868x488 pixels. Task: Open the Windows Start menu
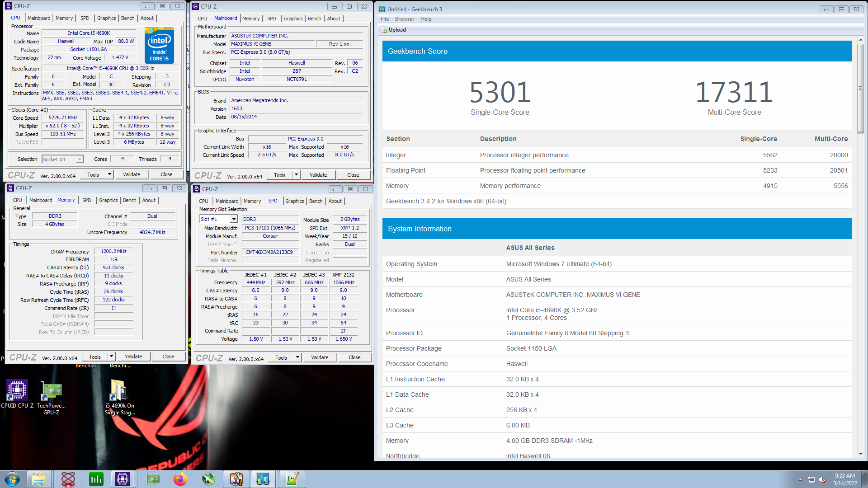12,479
